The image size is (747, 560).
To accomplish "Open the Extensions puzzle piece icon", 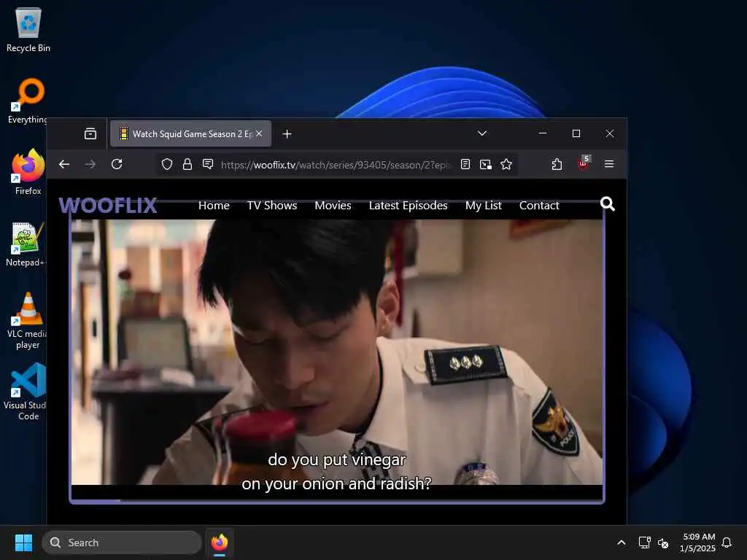I will pyautogui.click(x=557, y=164).
